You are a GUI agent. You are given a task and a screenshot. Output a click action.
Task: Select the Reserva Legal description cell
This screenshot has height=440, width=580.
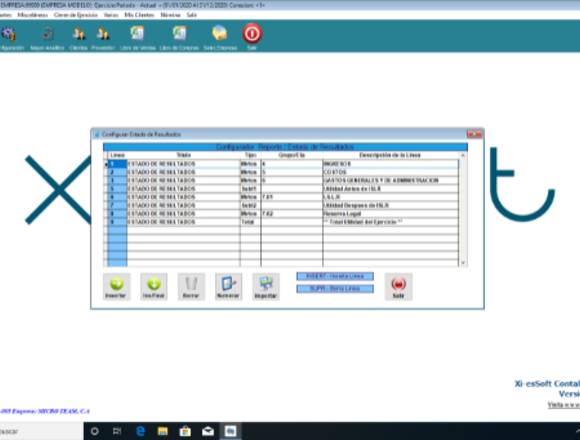coord(391,214)
